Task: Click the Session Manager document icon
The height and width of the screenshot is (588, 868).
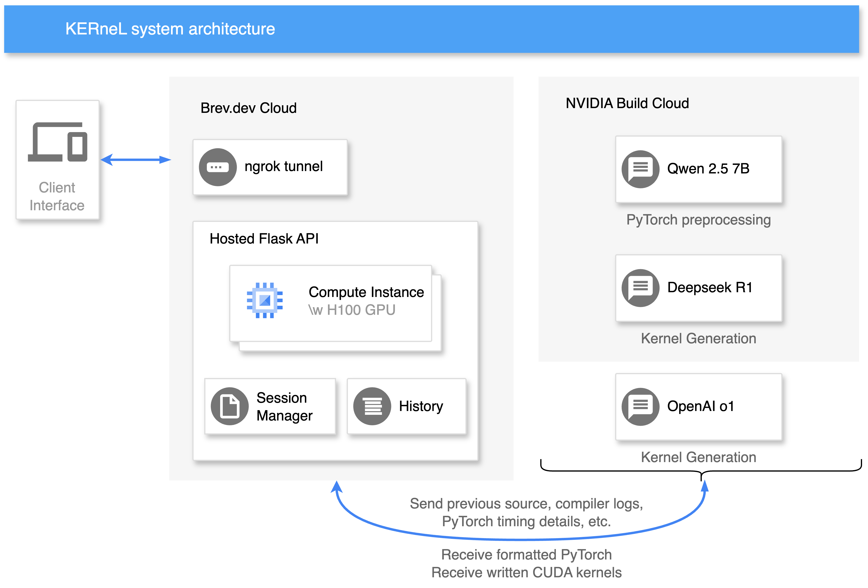Action: pos(229,406)
